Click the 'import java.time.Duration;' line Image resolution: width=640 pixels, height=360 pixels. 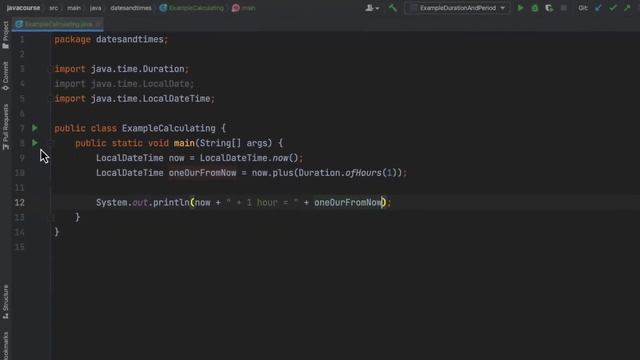[122, 69]
